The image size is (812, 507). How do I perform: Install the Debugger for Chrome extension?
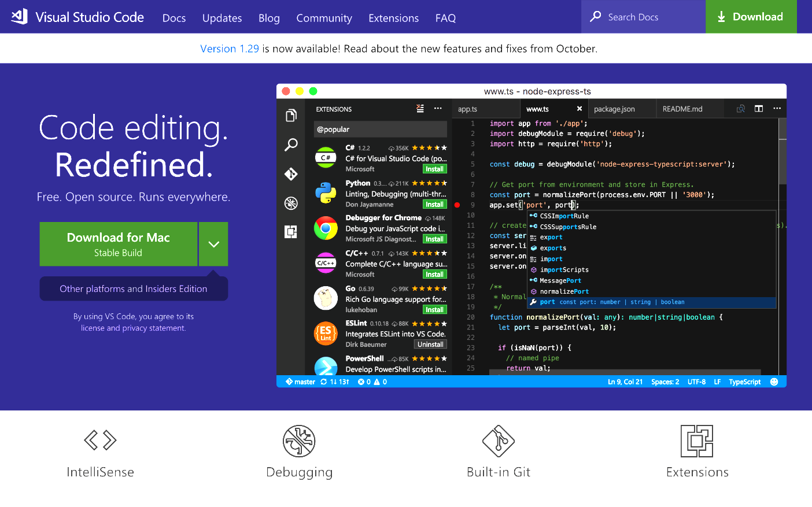pos(434,239)
